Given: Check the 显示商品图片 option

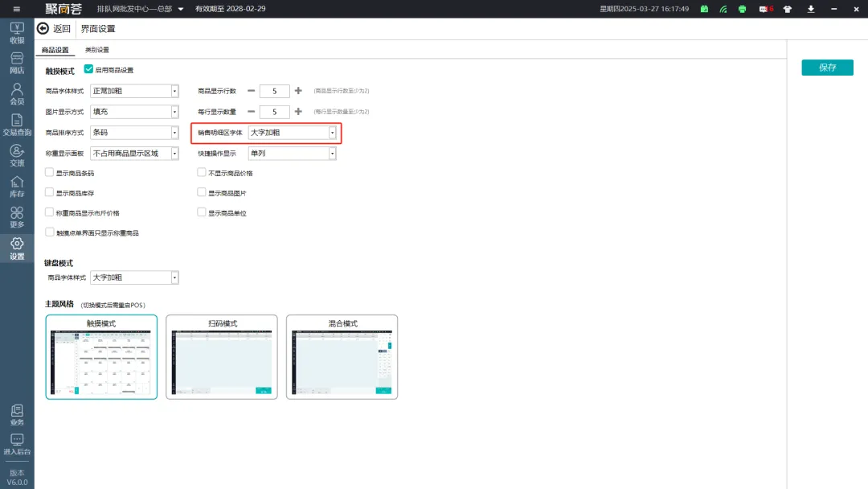Looking at the screenshot, I should click(x=202, y=193).
